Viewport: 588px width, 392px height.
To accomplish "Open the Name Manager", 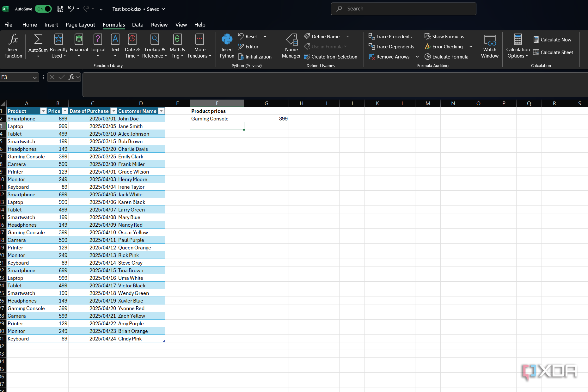I will click(x=291, y=46).
